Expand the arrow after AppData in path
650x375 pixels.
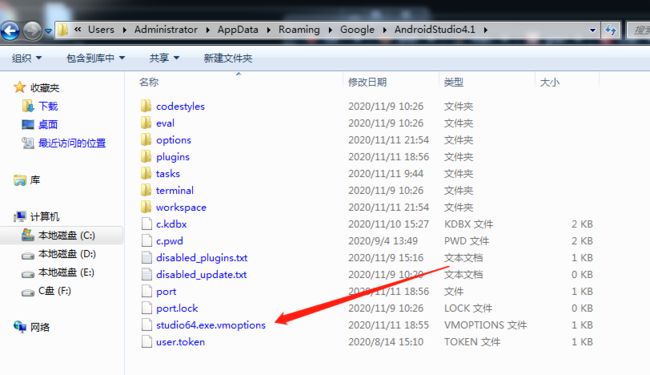click(269, 30)
